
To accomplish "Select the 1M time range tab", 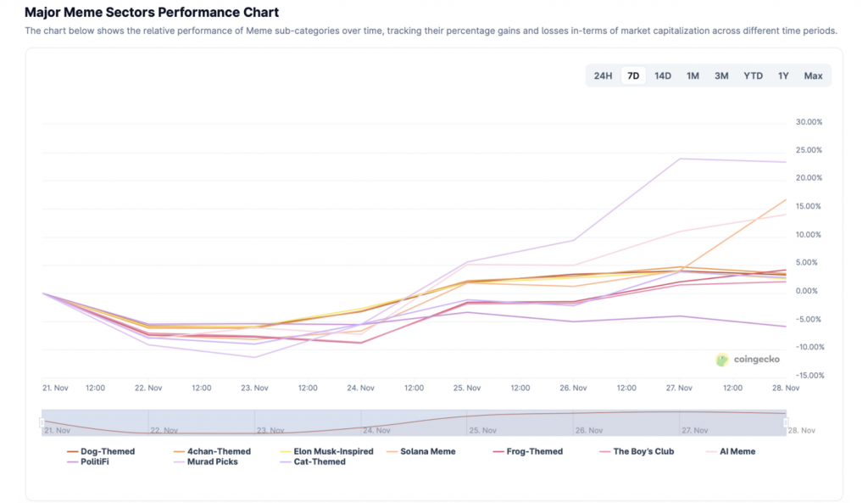I will click(x=693, y=75).
